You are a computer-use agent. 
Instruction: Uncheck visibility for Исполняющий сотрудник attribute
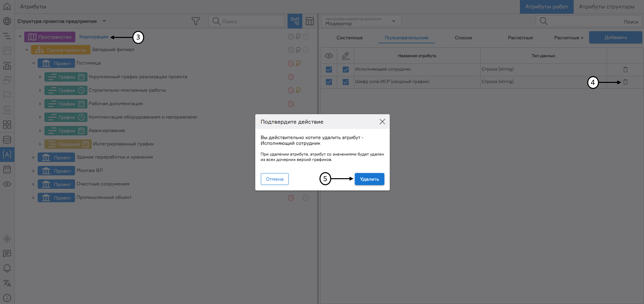[x=329, y=69]
